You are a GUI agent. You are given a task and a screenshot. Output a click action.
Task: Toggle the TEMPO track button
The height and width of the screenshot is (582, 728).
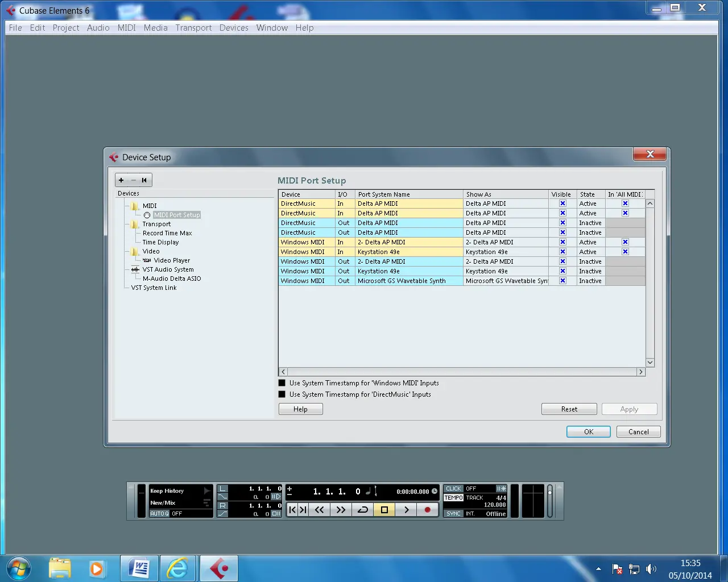(x=453, y=498)
